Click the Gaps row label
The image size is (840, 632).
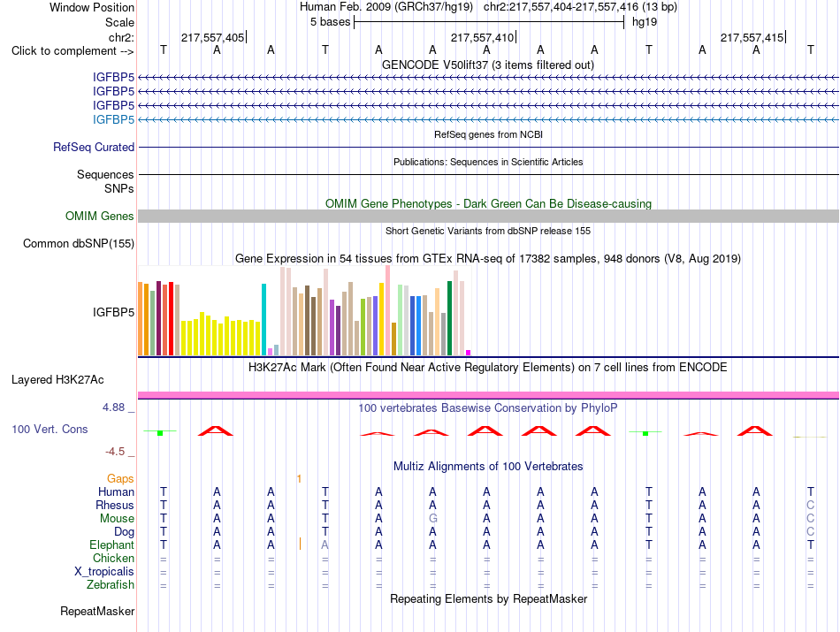[120, 478]
